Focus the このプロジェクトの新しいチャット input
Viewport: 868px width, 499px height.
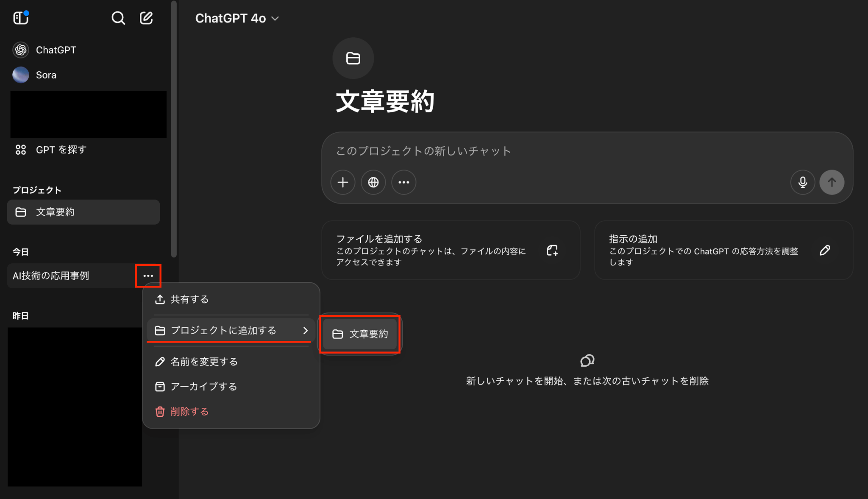click(x=587, y=151)
